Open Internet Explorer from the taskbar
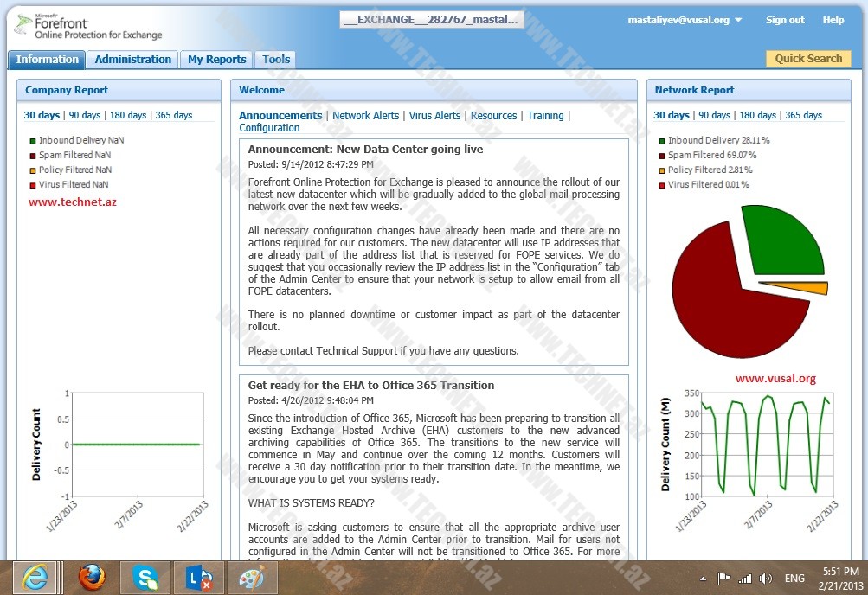 [35, 577]
